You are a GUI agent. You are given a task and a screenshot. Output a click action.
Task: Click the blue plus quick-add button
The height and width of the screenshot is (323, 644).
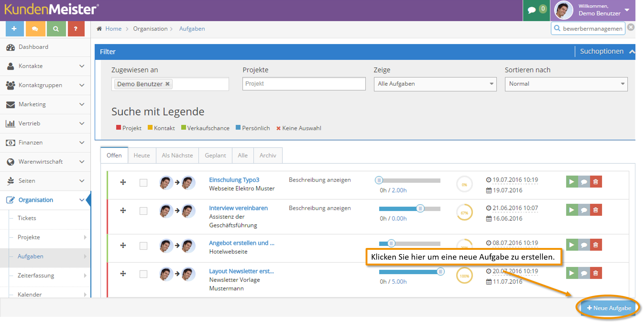tap(14, 29)
